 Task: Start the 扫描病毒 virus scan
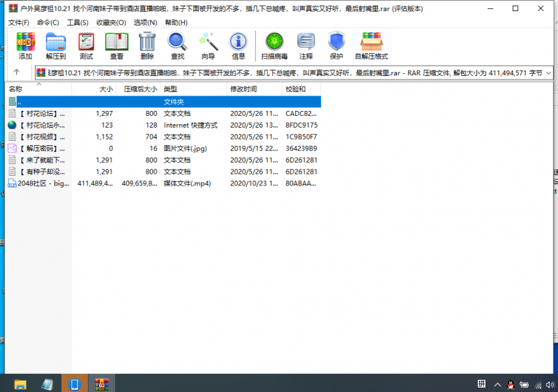(x=274, y=46)
